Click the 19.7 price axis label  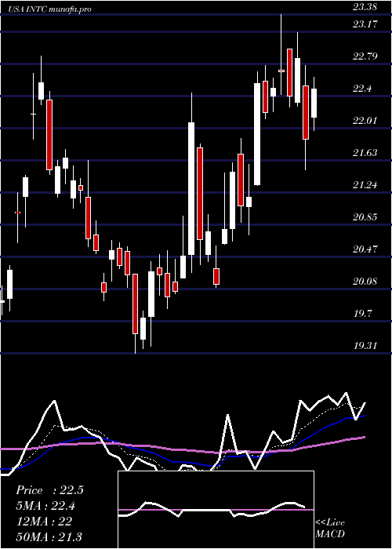(x=362, y=314)
